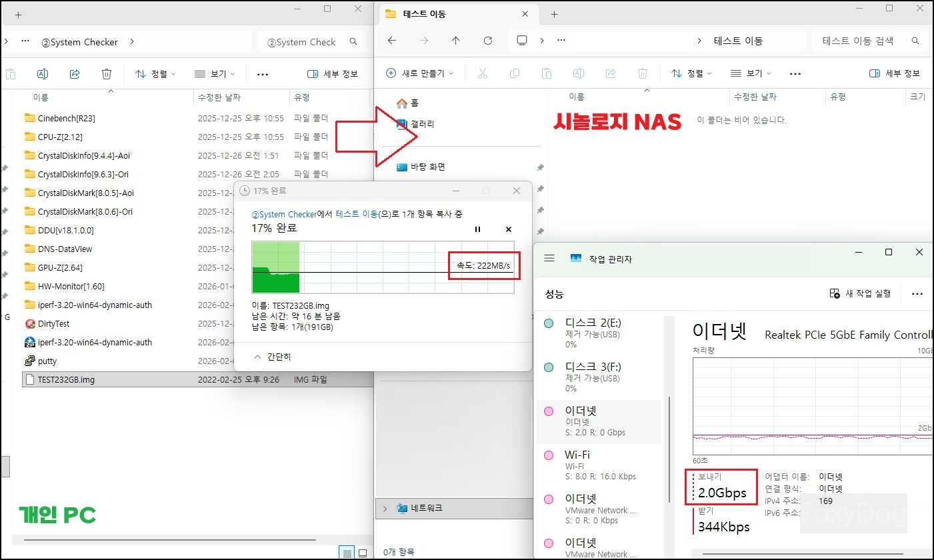Screen dimensions: 934x560
Task: Open 보기 dropdown in left Explorer
Action: click(215, 74)
